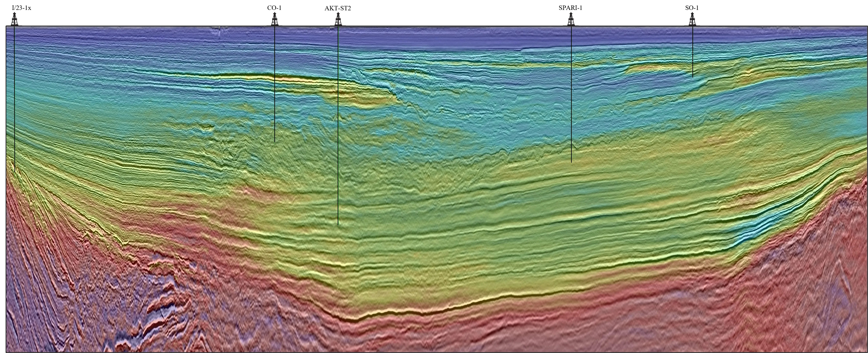Screen dimensions: 868x353
Task: Select the CO-1 well label
Action: (x=274, y=8)
